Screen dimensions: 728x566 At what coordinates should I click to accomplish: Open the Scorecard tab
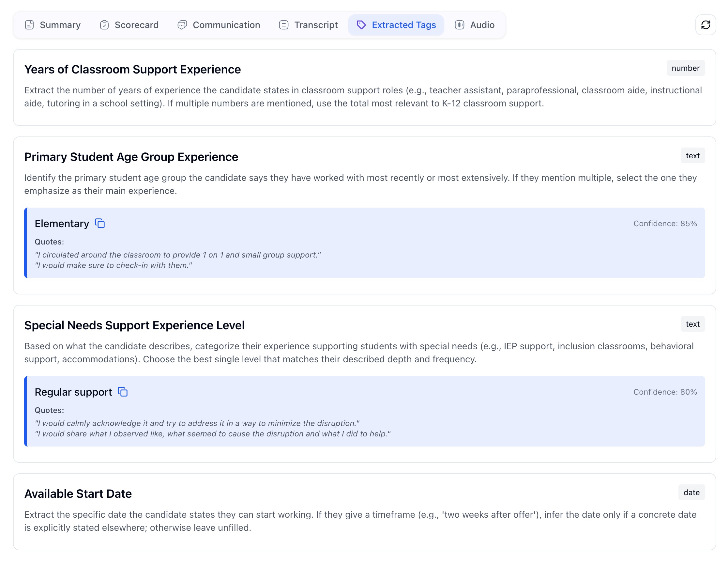[x=136, y=25]
